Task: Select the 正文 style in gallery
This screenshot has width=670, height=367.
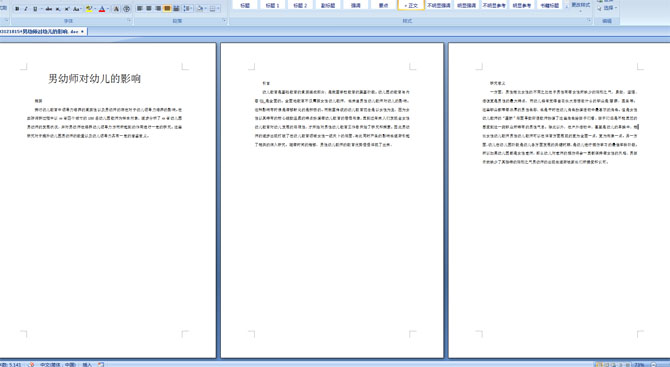Action: pos(411,5)
